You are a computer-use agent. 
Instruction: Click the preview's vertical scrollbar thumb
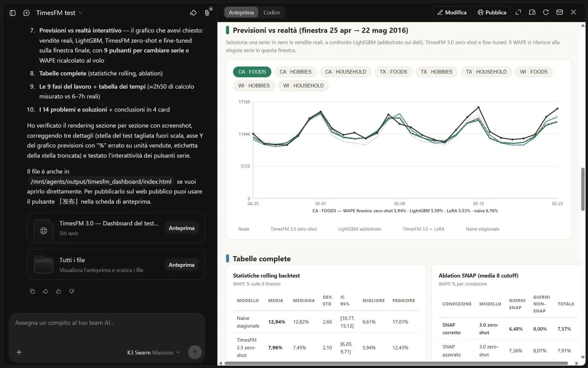point(583,189)
